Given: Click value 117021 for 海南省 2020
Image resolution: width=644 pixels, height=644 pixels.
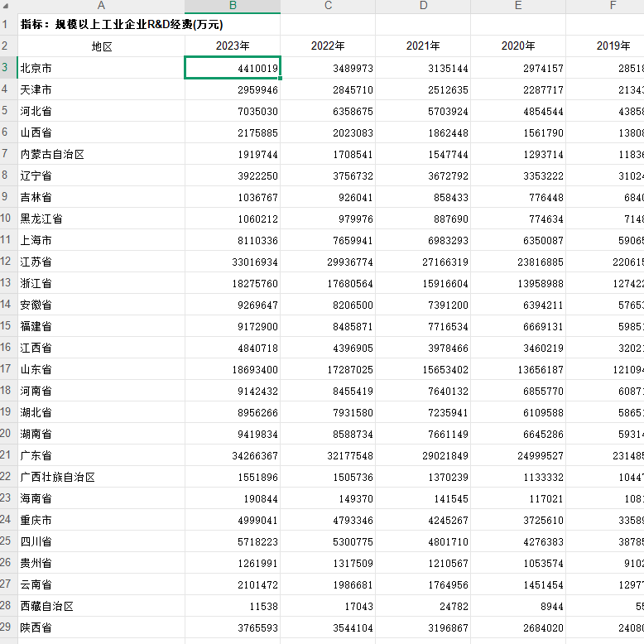Looking at the screenshot, I should (518, 498).
